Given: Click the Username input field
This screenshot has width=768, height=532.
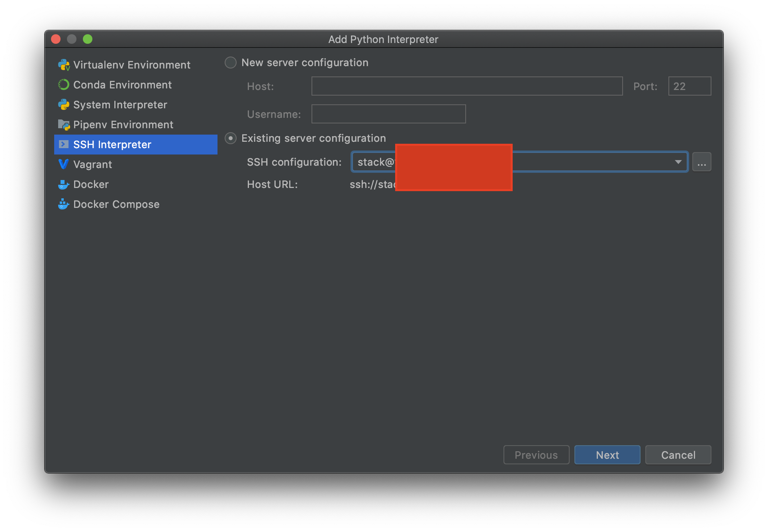Looking at the screenshot, I should pos(388,114).
